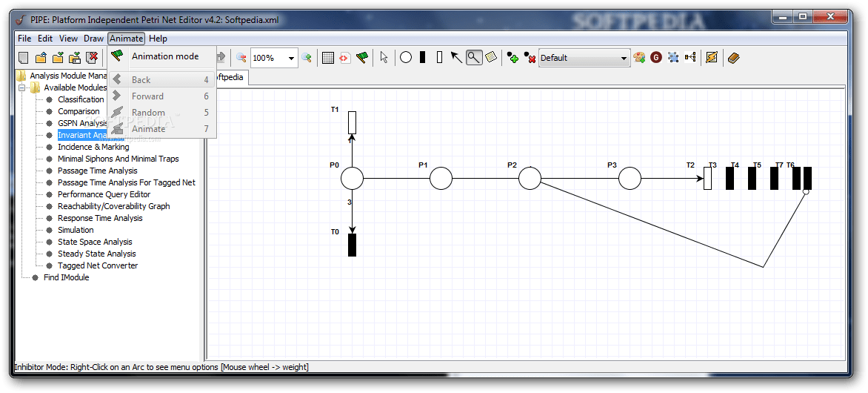Select the Place circle tool

pos(406,58)
